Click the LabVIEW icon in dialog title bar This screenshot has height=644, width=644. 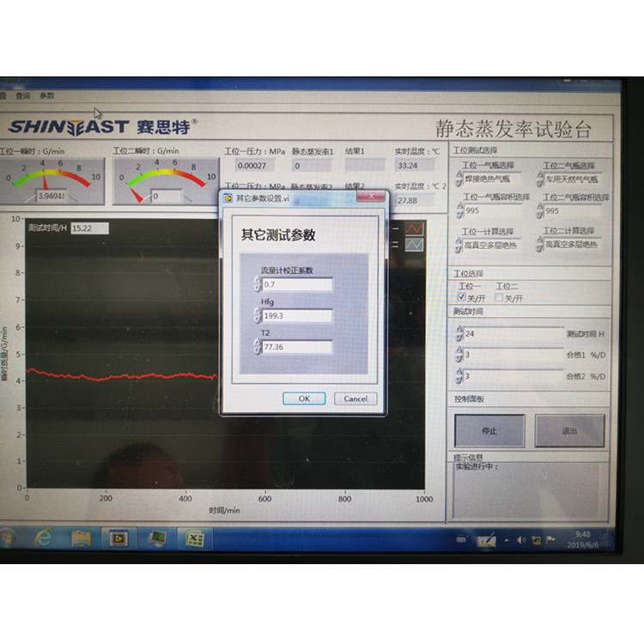[228, 197]
